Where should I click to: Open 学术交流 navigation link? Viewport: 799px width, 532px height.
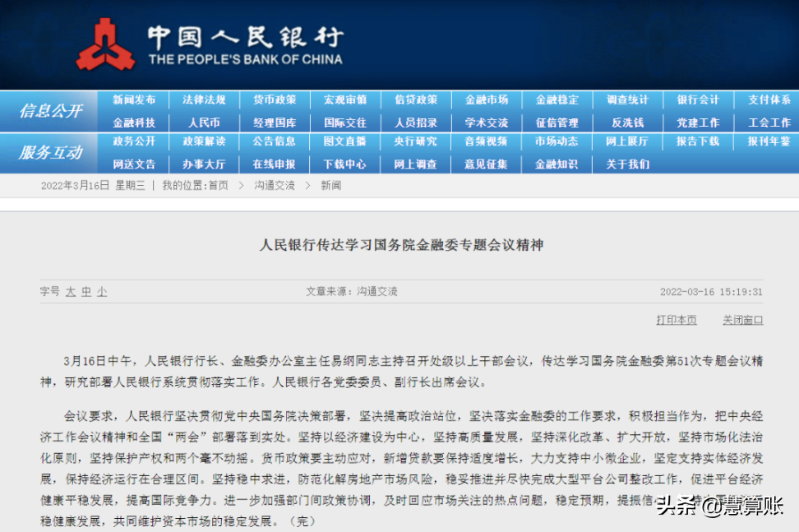487,123
